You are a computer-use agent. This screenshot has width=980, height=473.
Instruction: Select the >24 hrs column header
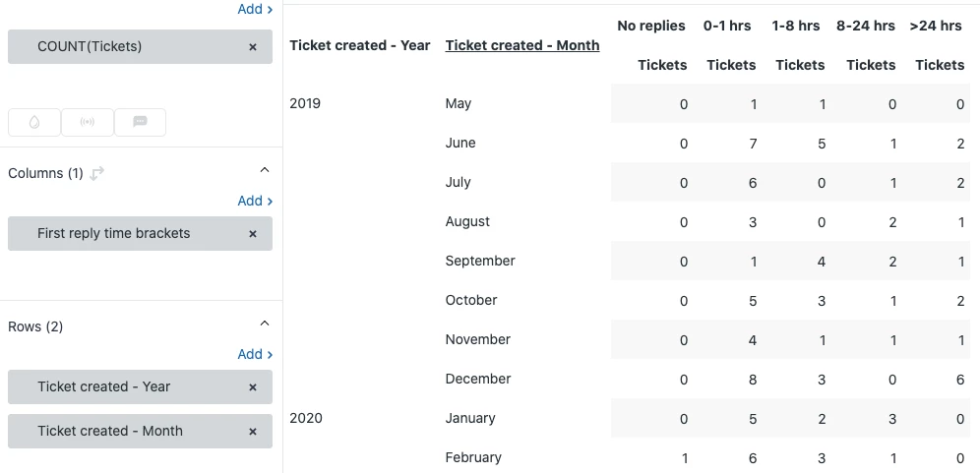[x=936, y=26]
